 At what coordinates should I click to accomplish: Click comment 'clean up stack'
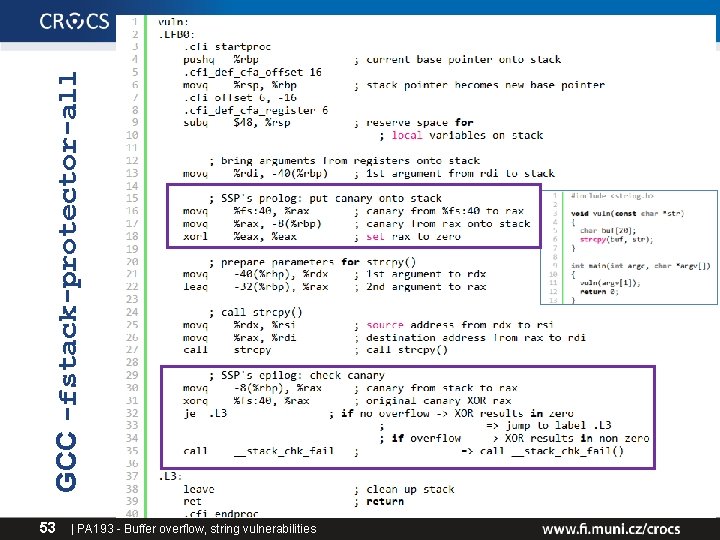point(410,489)
